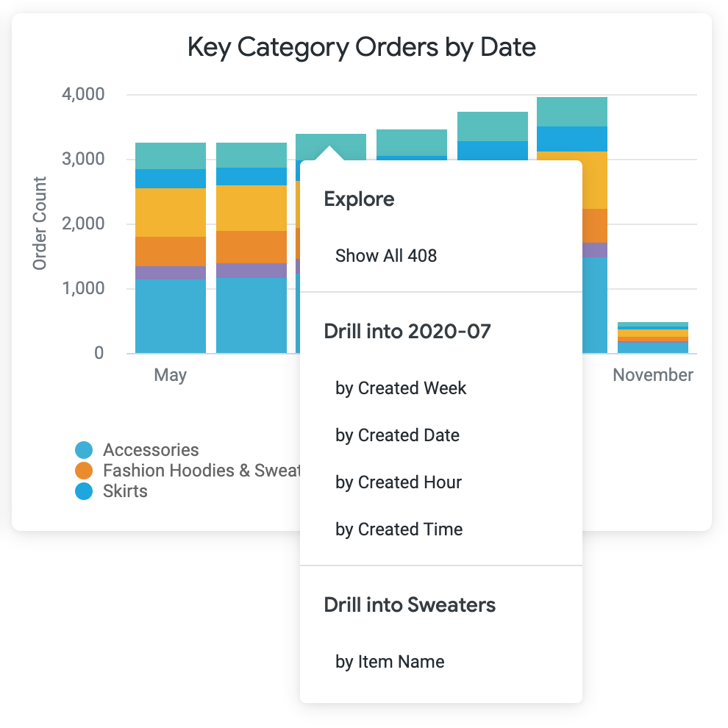The width and height of the screenshot is (728, 728).
Task: Click the small November stacked bar
Action: 653,338
